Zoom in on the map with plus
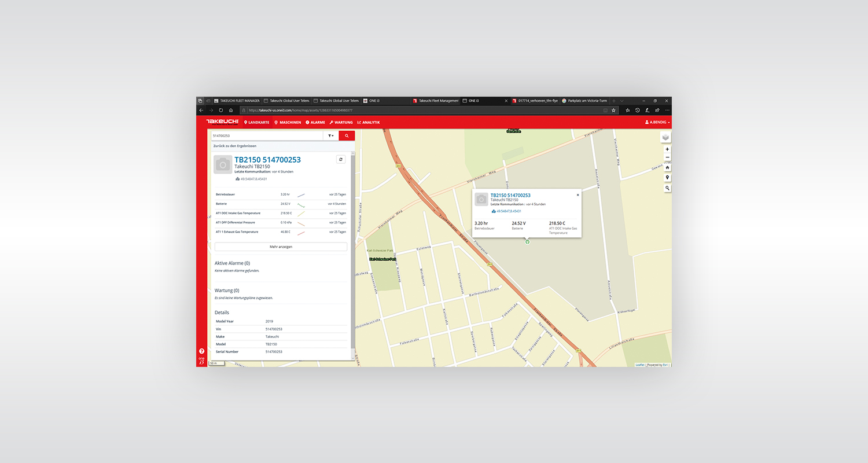This screenshot has width=868, height=463. coord(667,149)
